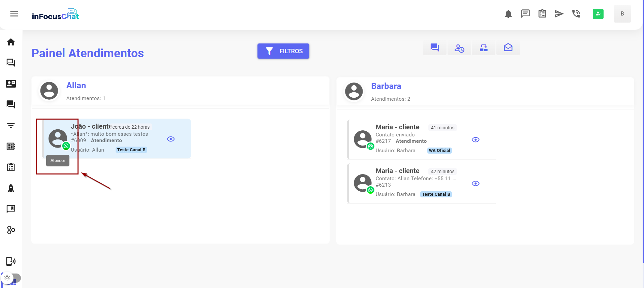Click the notifications bell icon
Screen dimensions: 644x288
tap(508, 14)
